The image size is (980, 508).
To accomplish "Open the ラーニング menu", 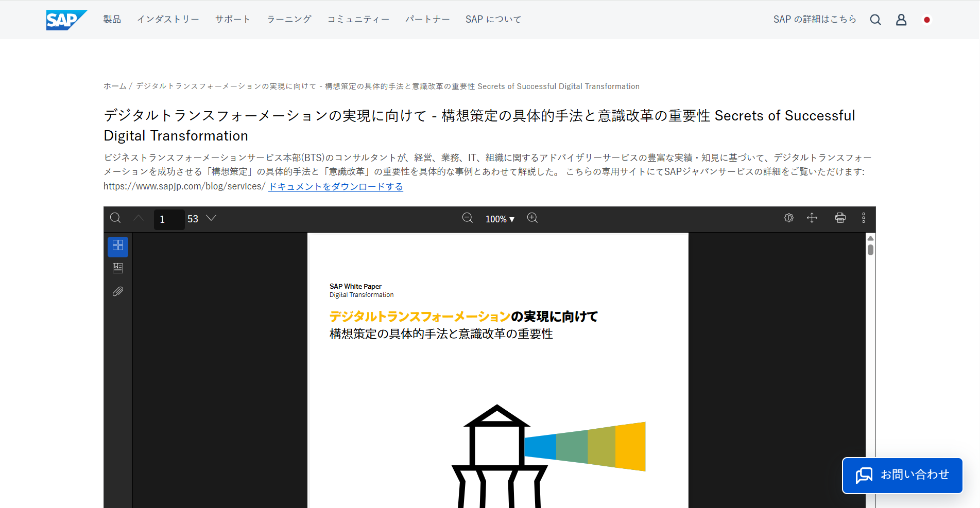I will tap(289, 20).
